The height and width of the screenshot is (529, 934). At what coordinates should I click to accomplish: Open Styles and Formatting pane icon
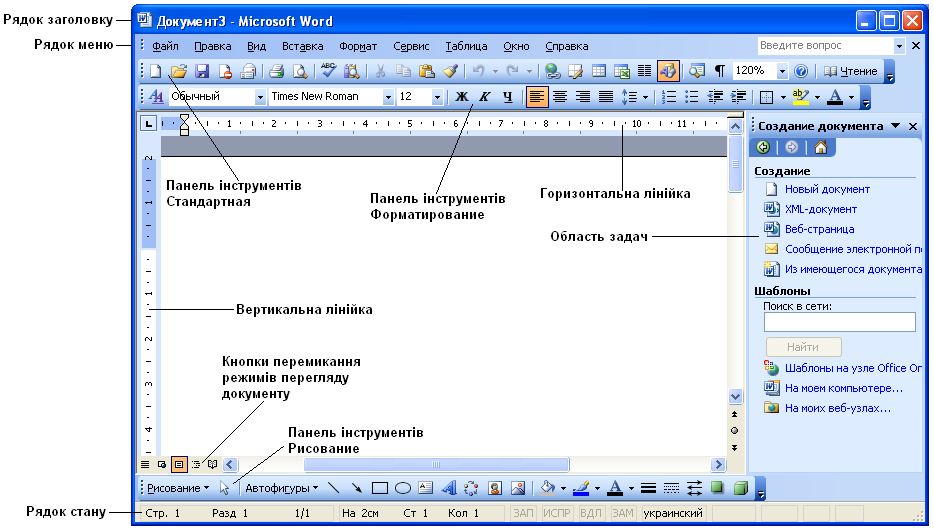pos(156,97)
